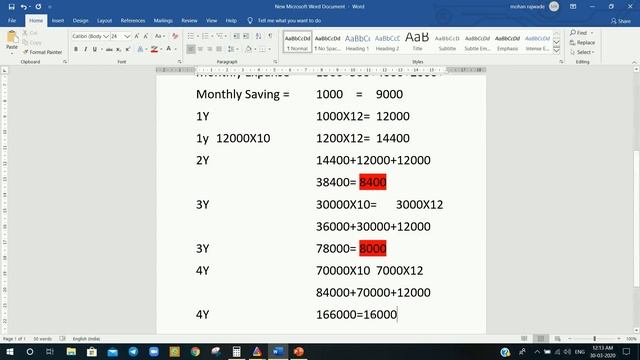
Task: Open spelling proofing status bar icon
Action: coord(62,339)
